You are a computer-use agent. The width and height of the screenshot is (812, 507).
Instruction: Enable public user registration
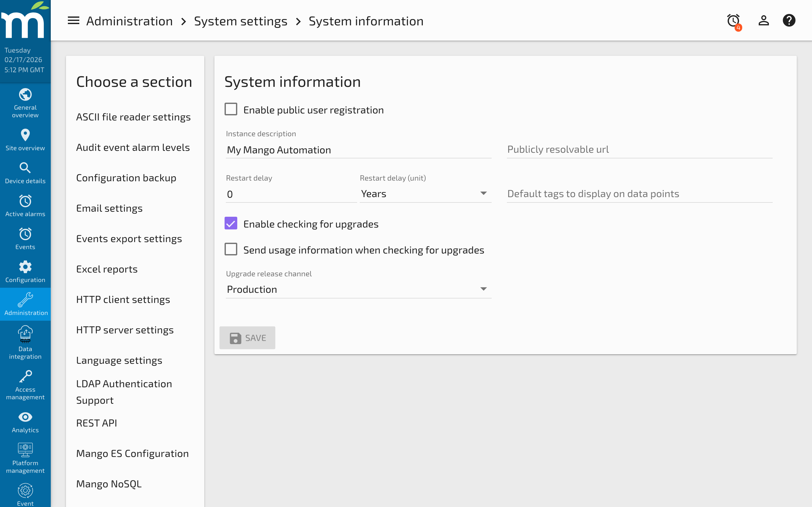(x=231, y=109)
